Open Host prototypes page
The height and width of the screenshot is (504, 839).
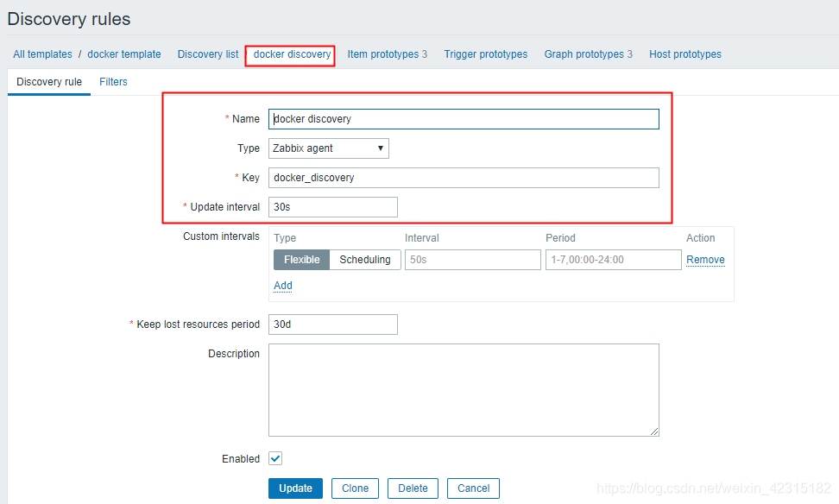tap(684, 54)
